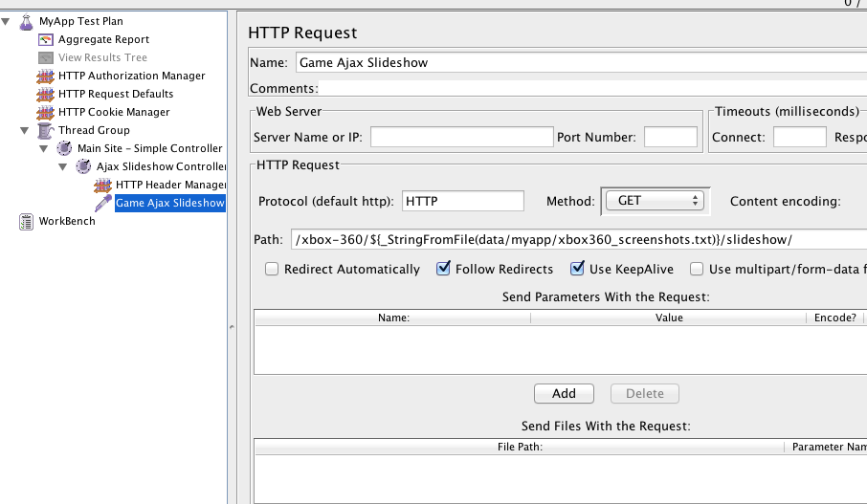Click the Server Name or IP field
Viewport: 867px width, 504px height.
[x=461, y=137]
